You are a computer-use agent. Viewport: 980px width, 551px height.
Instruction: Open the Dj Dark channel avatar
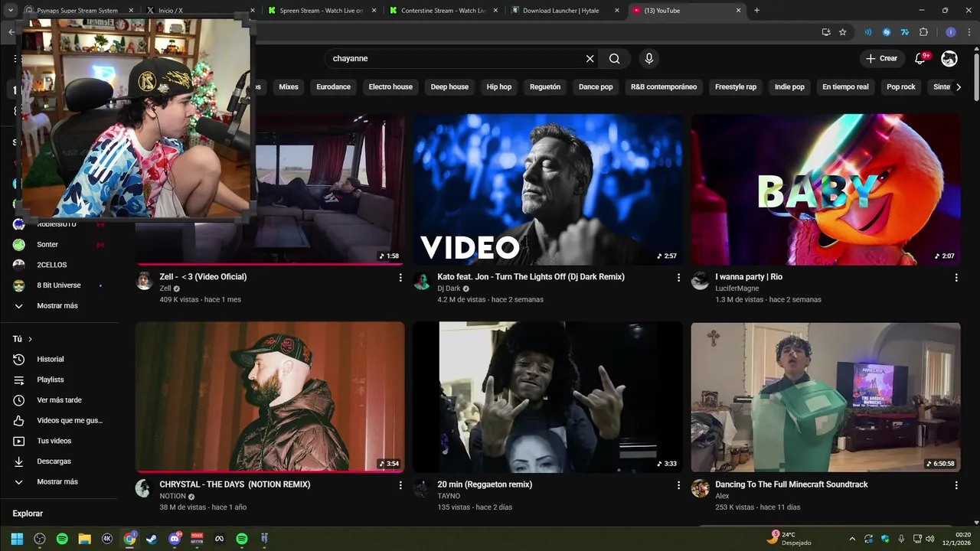(x=422, y=281)
